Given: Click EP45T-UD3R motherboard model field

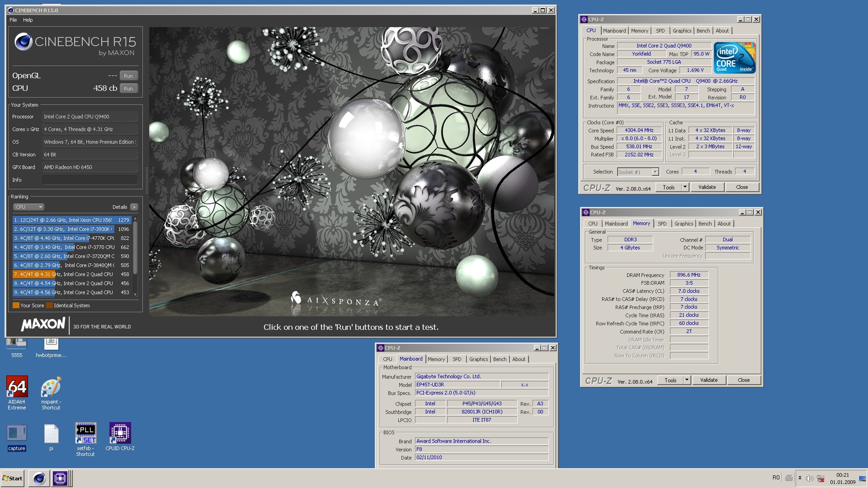Looking at the screenshot, I should pos(458,385).
